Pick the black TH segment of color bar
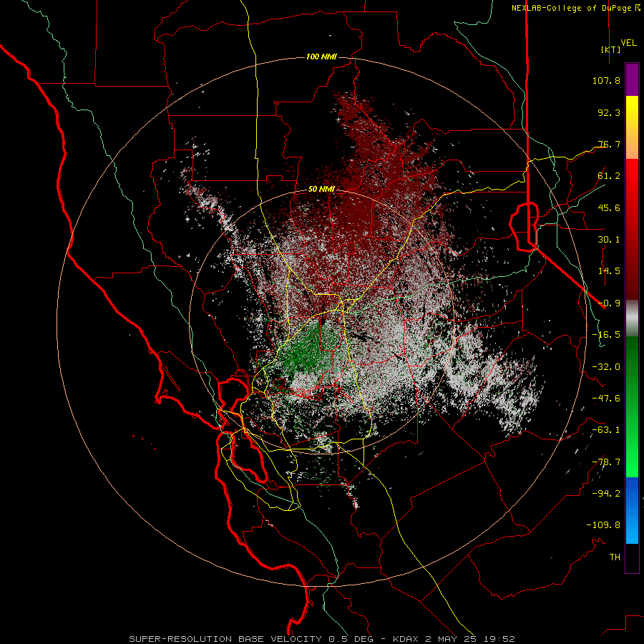Viewport: 644px width, 644px height. coord(632,557)
